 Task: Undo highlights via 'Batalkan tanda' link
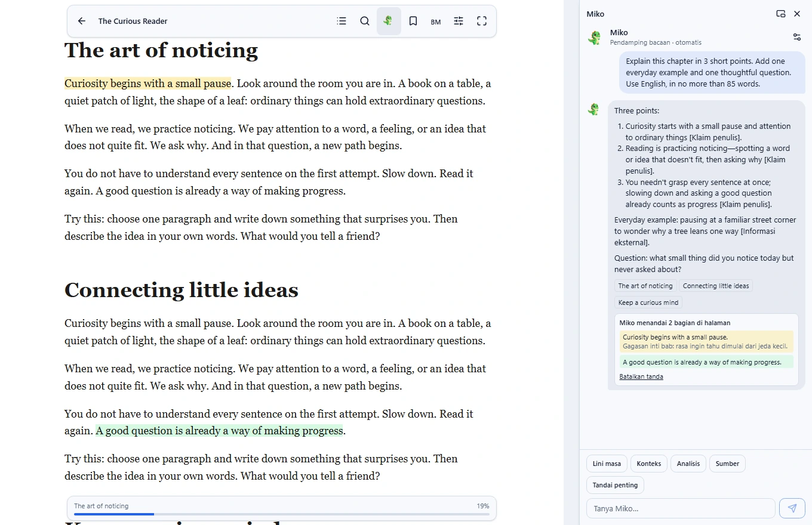[641, 376]
